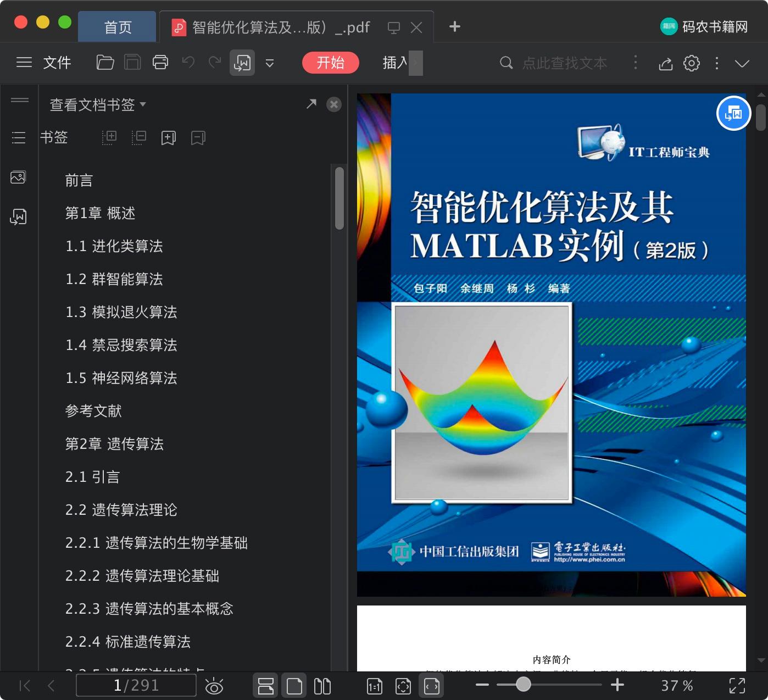The width and height of the screenshot is (768, 700).
Task: Go to bookmark 1.5 神经网络算法
Action: point(121,378)
